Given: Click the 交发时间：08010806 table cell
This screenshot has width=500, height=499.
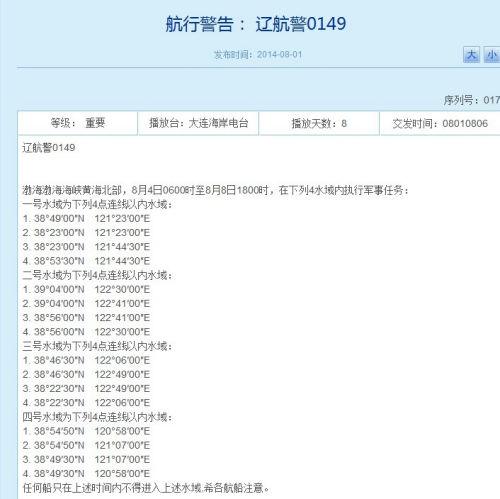Looking at the screenshot, I should tap(440, 123).
